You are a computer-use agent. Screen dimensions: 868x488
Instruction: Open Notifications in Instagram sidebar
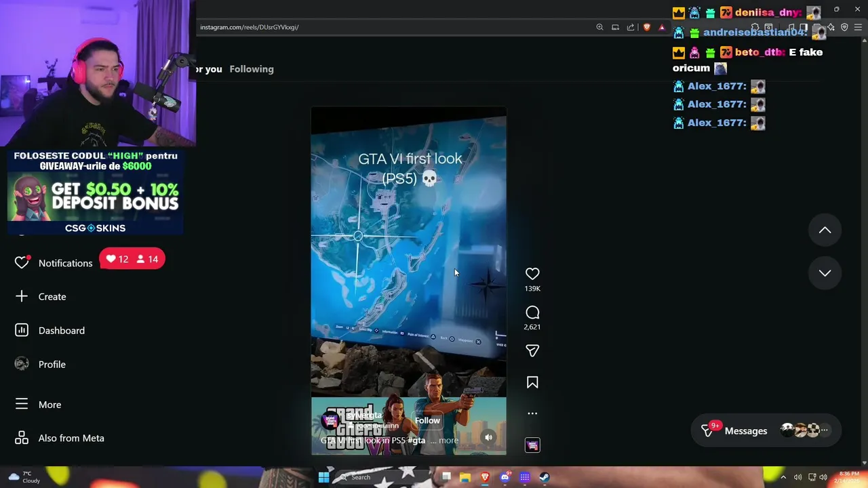coord(54,263)
